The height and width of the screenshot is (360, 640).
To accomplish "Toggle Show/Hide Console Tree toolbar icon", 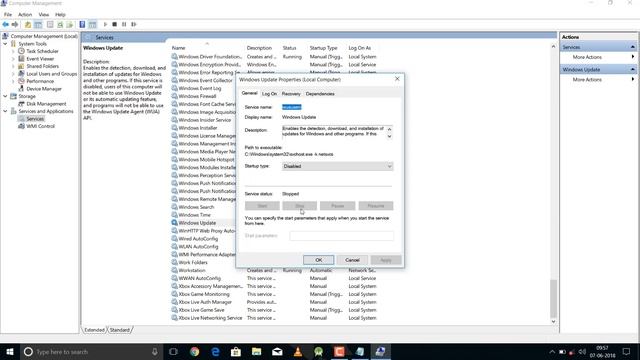I will click(x=38, y=24).
